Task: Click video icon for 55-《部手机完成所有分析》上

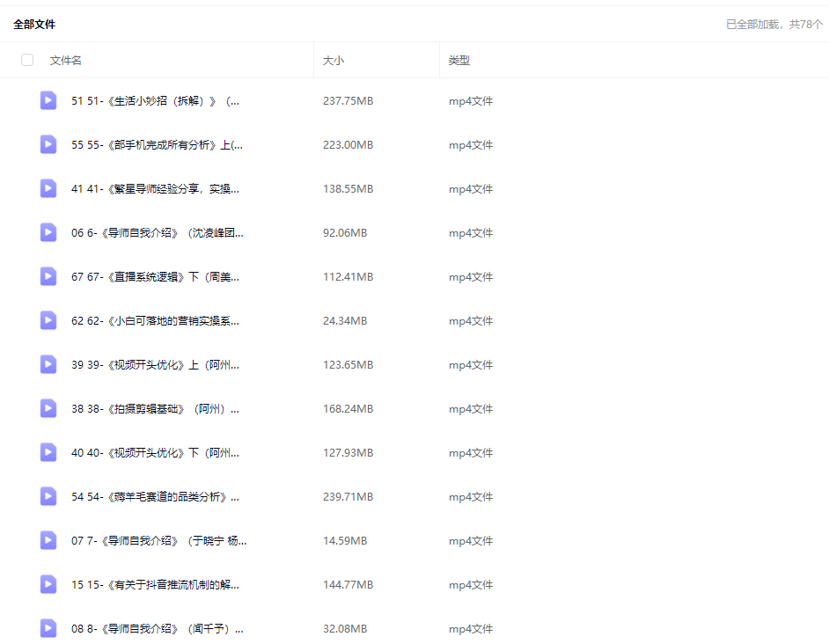Action: [48, 144]
